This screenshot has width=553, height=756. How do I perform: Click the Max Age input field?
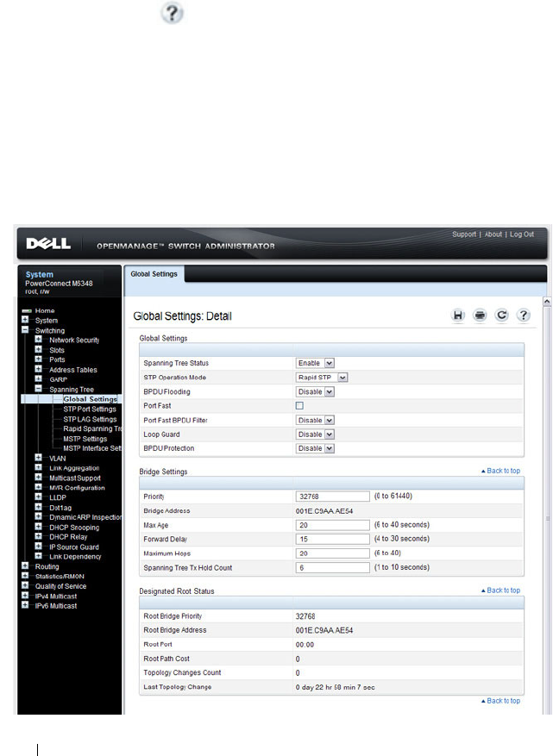332,525
